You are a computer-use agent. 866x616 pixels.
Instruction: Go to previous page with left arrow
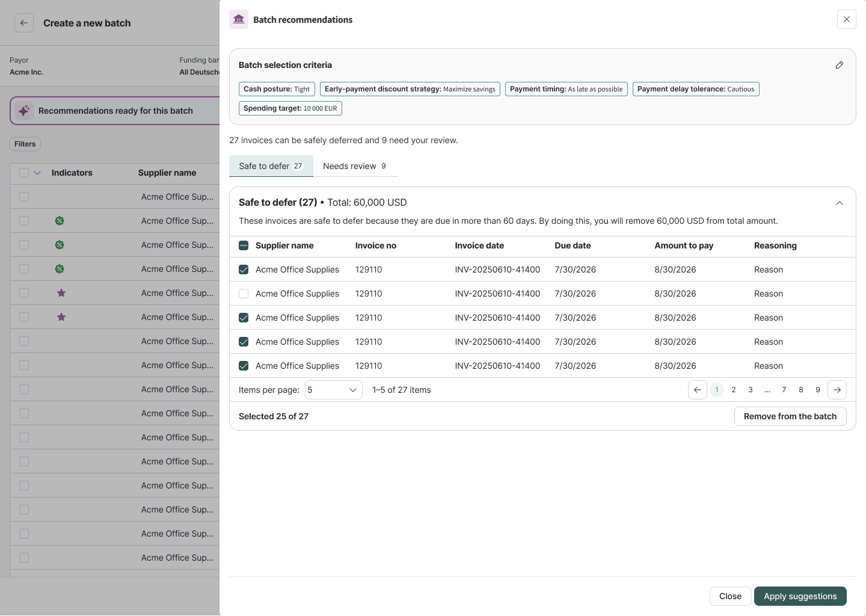tap(698, 390)
